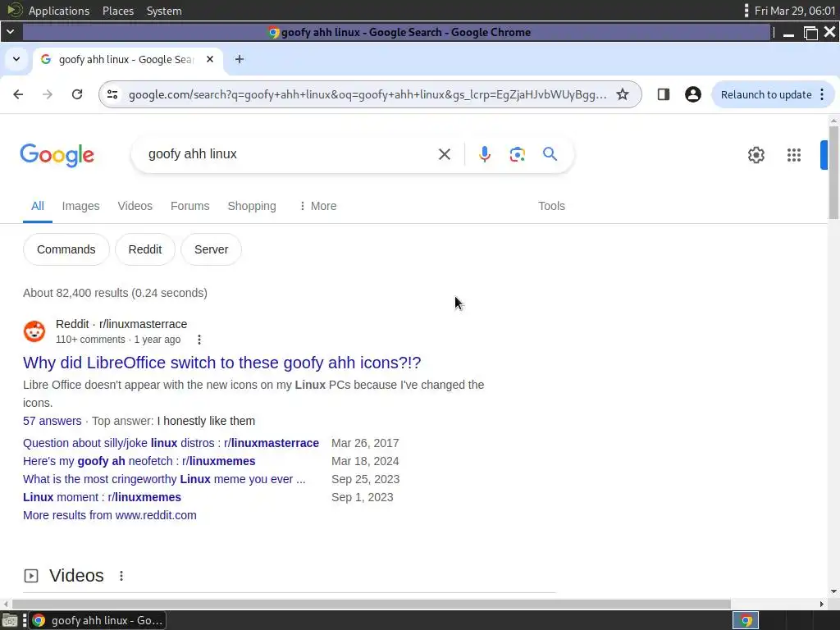Open the 57 answers link

pos(52,421)
